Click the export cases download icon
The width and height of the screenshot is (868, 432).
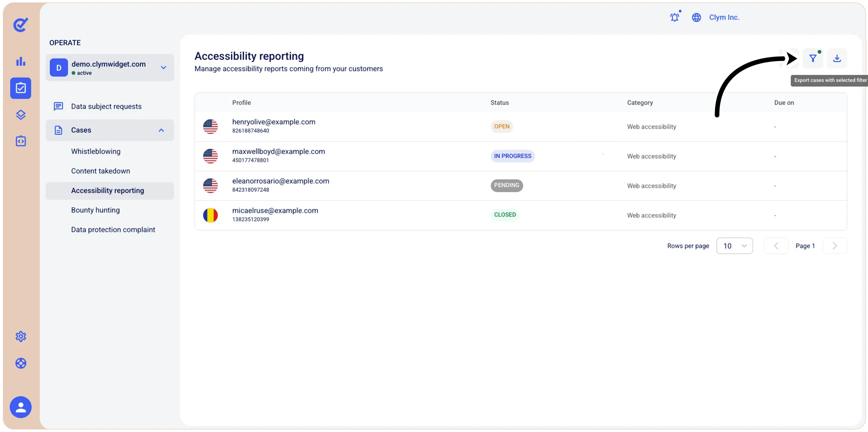click(x=837, y=58)
